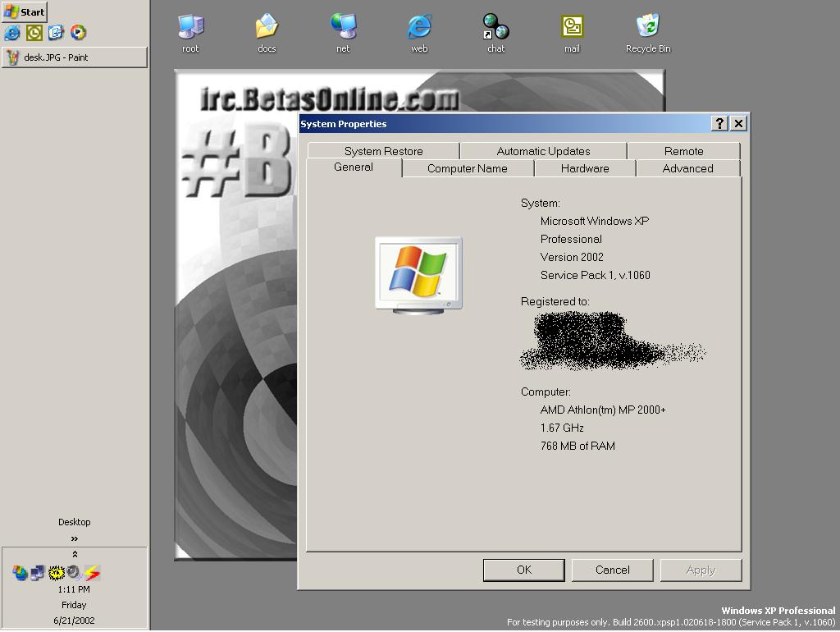Viewport: 840px width, 632px height.
Task: Switch to the System Restore tab
Action: tap(383, 151)
